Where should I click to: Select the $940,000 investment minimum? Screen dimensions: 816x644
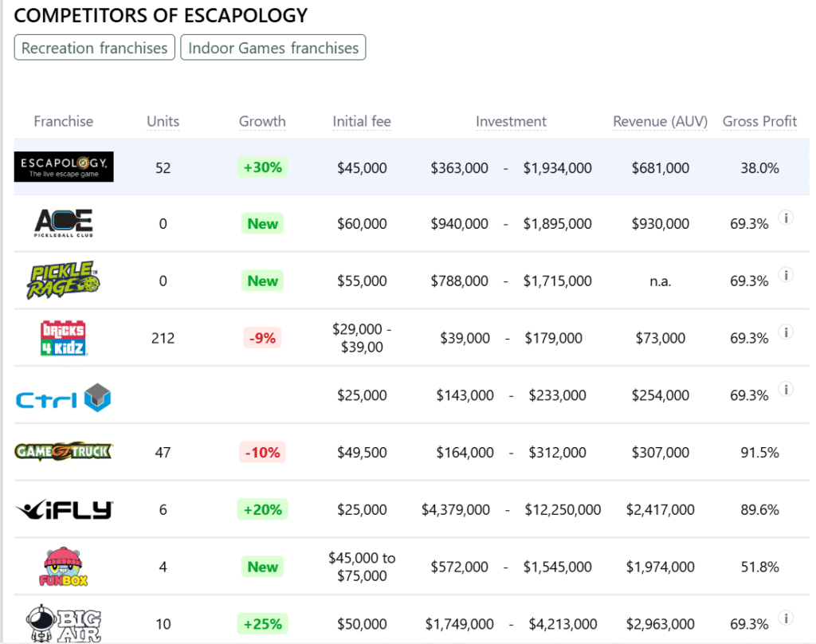(460, 224)
